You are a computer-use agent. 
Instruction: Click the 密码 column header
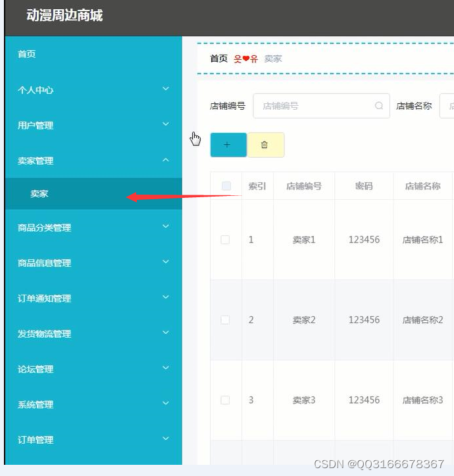pos(364,186)
